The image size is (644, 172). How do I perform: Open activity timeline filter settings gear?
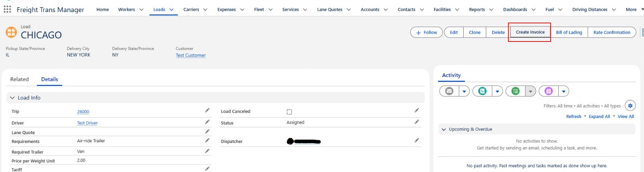(630, 106)
